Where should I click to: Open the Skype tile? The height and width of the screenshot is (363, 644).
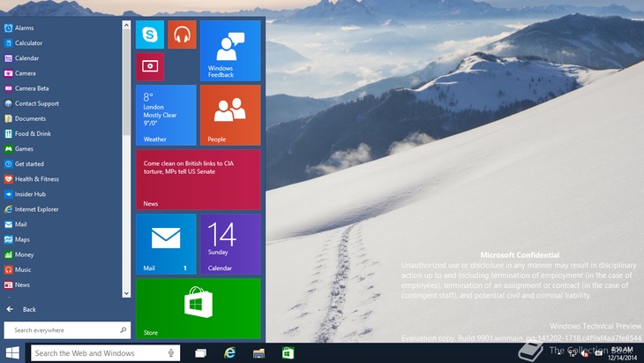[150, 34]
